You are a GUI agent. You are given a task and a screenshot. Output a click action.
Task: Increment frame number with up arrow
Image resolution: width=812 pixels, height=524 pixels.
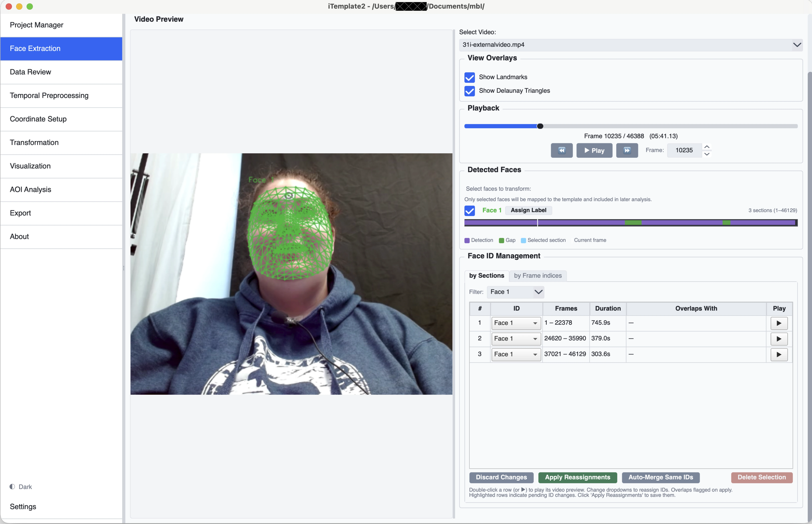(x=707, y=147)
